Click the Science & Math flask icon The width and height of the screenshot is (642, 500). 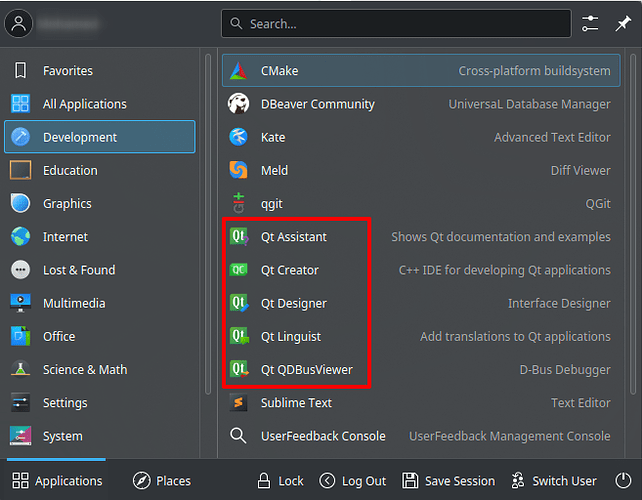click(x=20, y=370)
